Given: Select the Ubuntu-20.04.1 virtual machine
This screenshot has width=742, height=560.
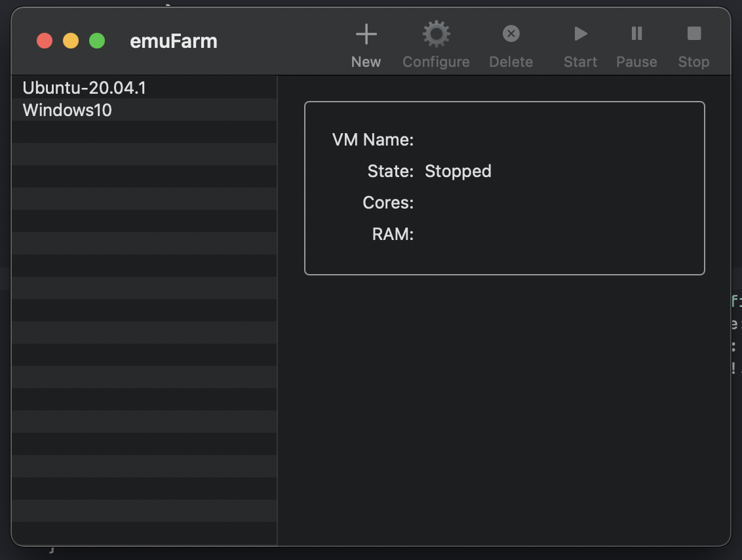Looking at the screenshot, I should 144,88.
